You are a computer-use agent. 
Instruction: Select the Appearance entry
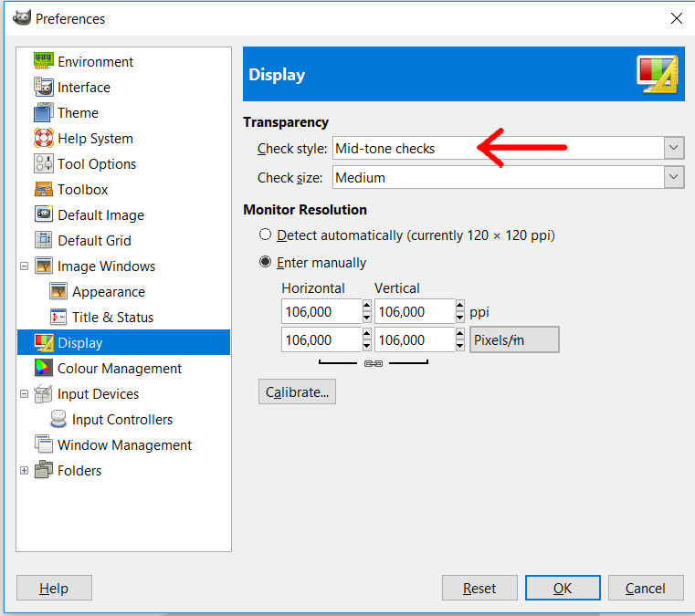(x=109, y=292)
